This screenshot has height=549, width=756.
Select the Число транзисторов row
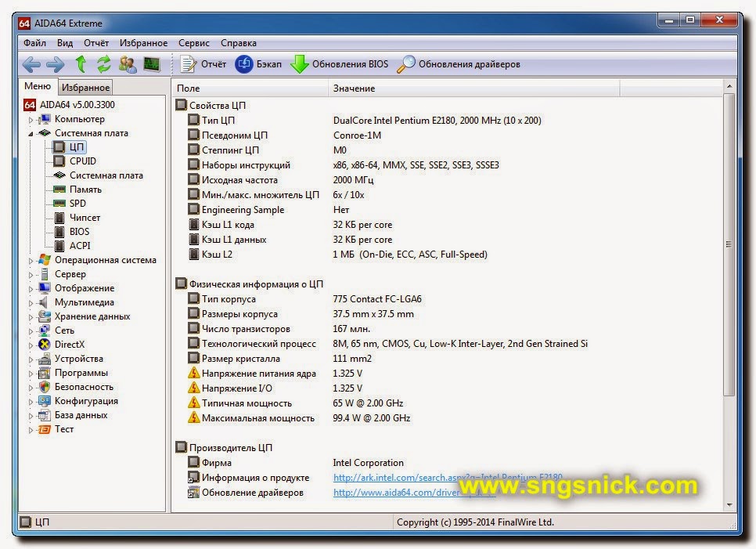pos(279,328)
